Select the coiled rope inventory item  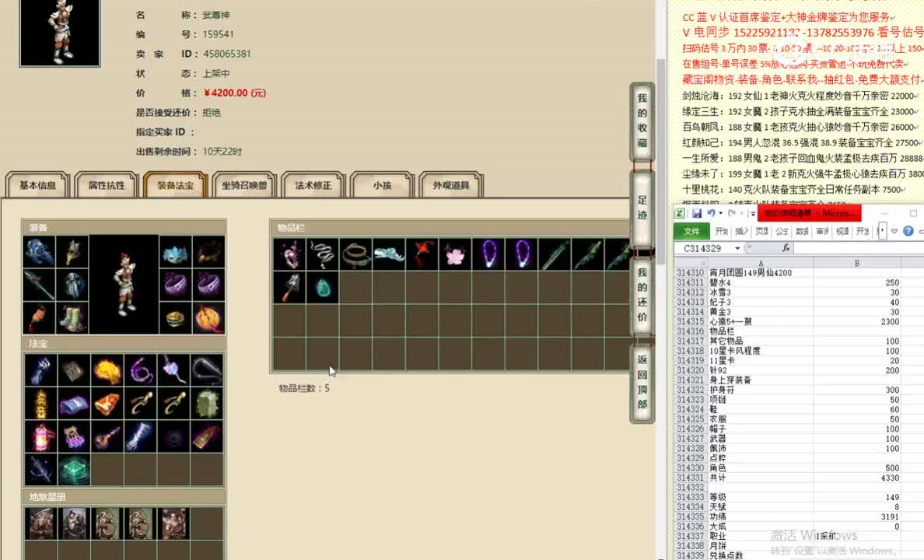pos(355,254)
